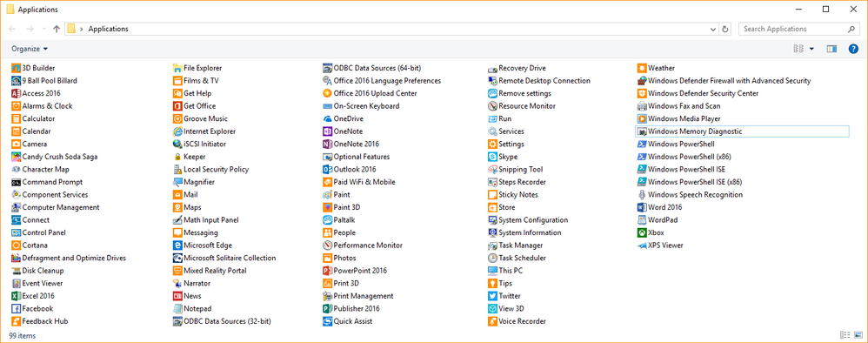This screenshot has width=868, height=343.
Task: Go up one folder level
Action: click(57, 29)
